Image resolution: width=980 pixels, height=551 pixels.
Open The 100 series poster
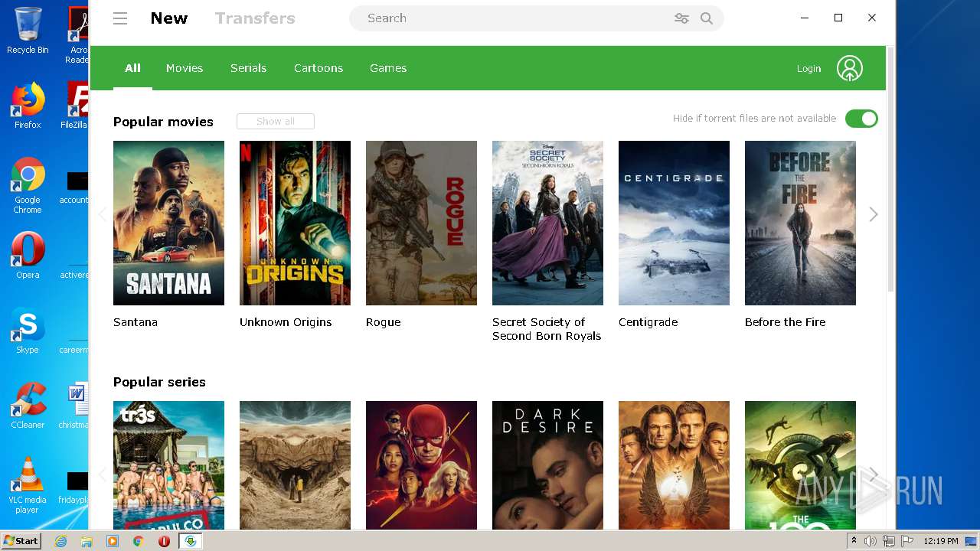click(800, 465)
